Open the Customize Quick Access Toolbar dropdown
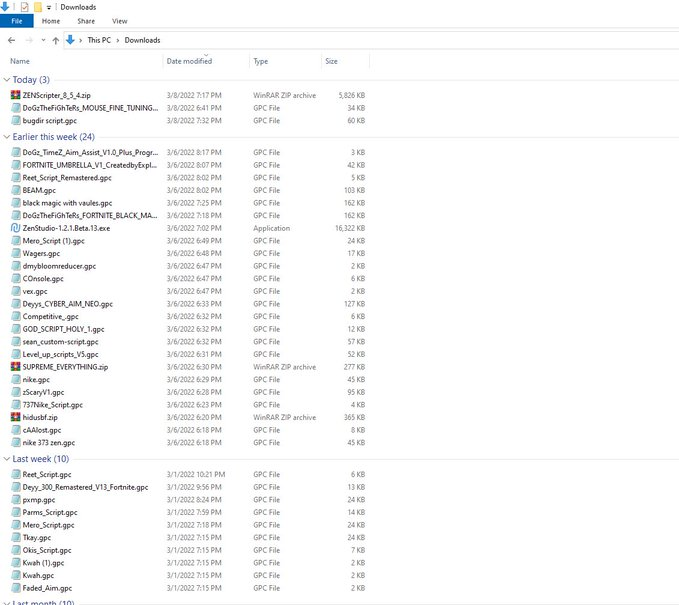This screenshot has width=679, height=605. pos(48,7)
